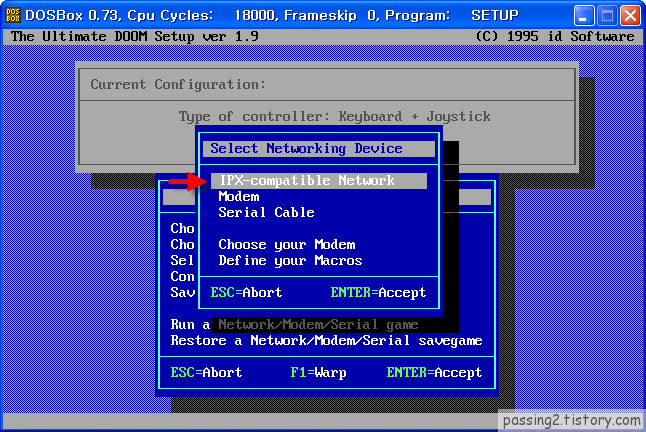
Task: Select Restore a Network/Modem/Serial savegame
Action: (x=326, y=341)
